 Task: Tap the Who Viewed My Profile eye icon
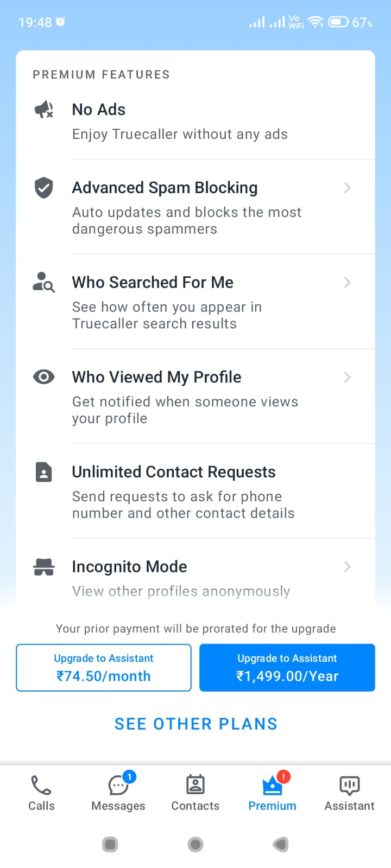44,377
